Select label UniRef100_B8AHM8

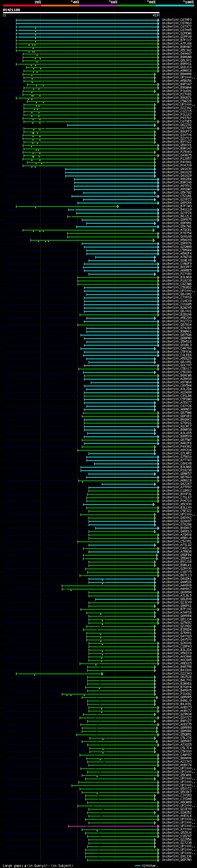[177, 74]
